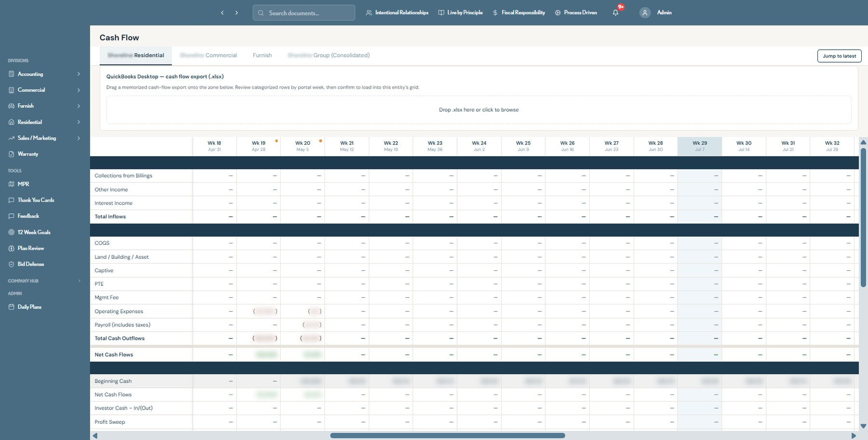Screen dimensions: 868x440
Task: Expand the Commercial division chevron
Action: pos(79,90)
